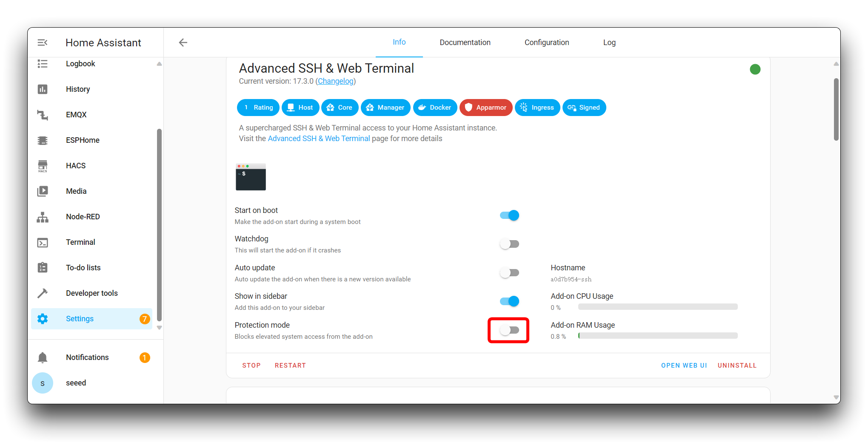
Task: Click the Media play icon
Action: [43, 191]
